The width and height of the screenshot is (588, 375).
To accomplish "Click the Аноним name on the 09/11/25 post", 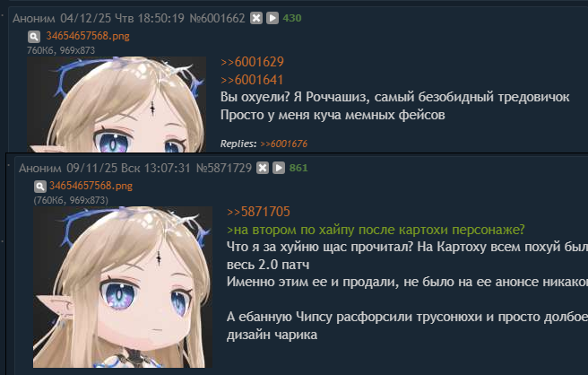I will point(40,168).
